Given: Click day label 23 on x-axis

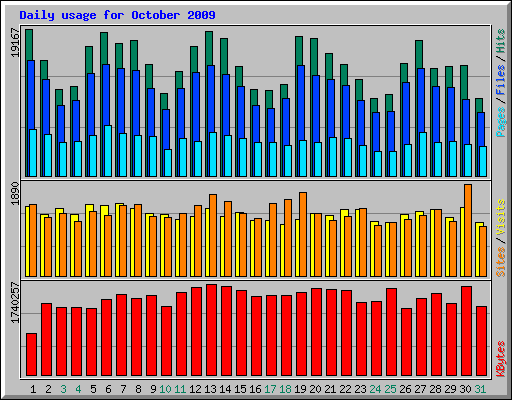Looking at the screenshot, I should [x=360, y=389].
